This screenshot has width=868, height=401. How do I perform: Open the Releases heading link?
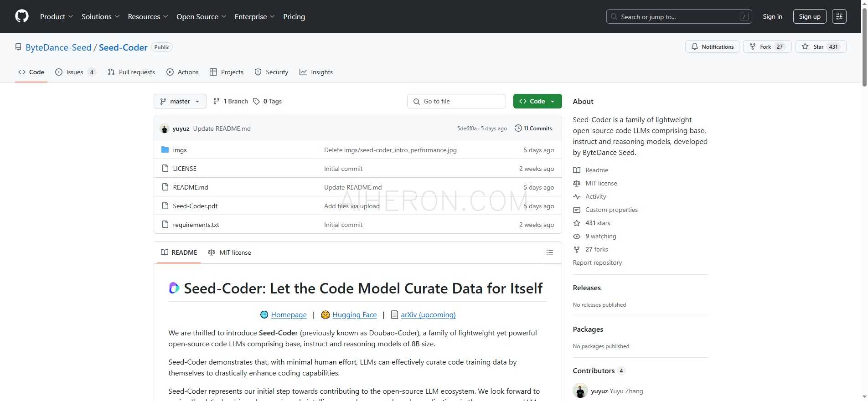pos(587,288)
